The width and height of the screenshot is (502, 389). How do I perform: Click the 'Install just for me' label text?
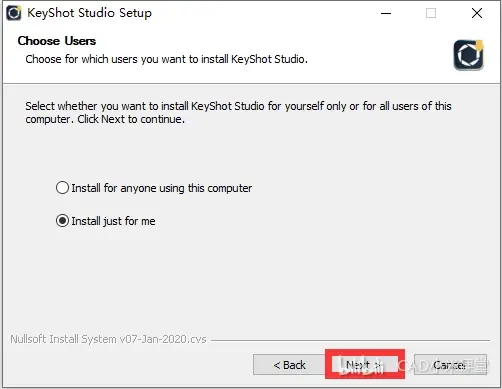(x=113, y=221)
